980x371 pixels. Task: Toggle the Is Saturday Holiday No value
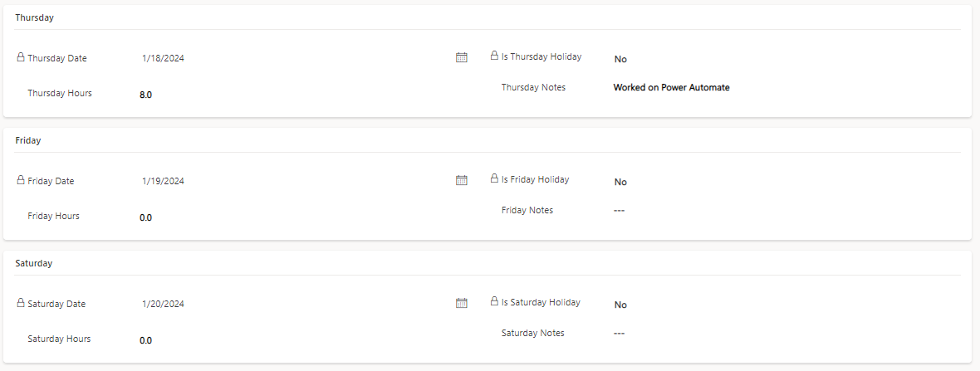pyautogui.click(x=620, y=305)
